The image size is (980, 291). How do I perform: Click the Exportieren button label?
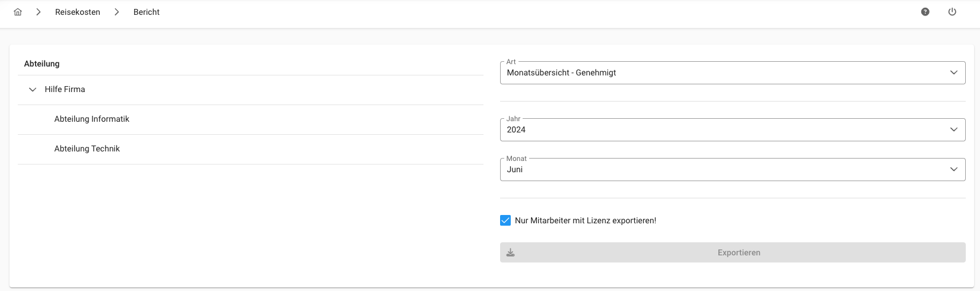[x=739, y=252]
